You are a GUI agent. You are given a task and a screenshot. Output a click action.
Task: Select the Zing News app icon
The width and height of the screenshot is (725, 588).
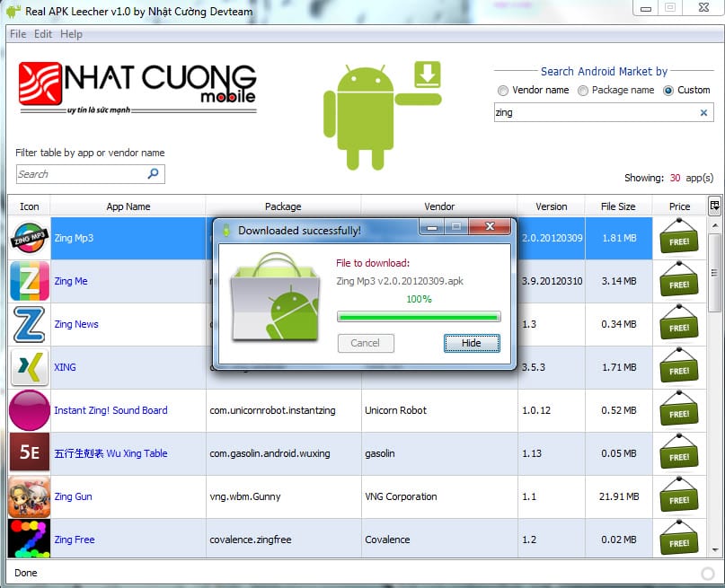[x=30, y=324]
